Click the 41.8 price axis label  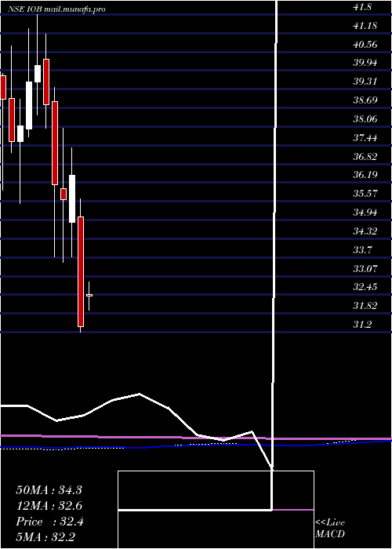(362, 7)
